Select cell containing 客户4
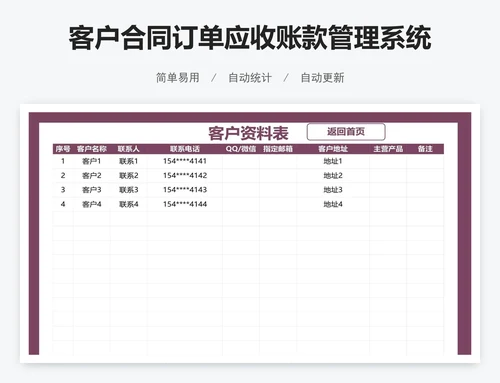 coord(92,204)
